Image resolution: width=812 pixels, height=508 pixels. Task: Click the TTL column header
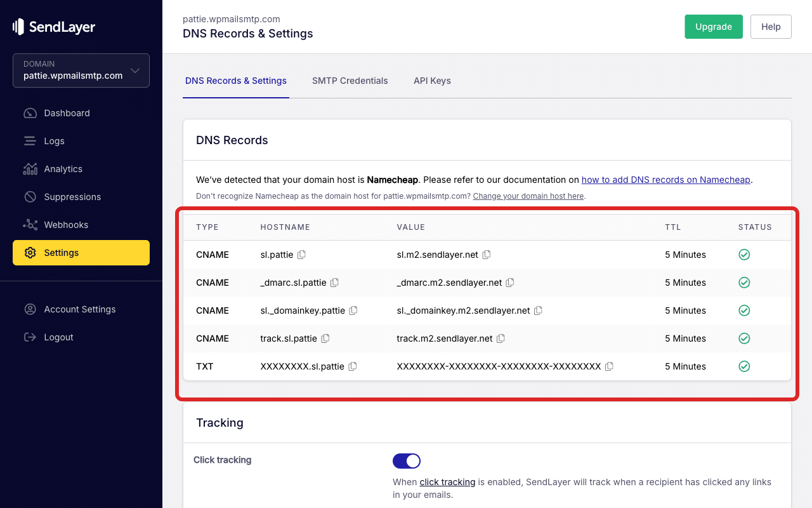672,227
